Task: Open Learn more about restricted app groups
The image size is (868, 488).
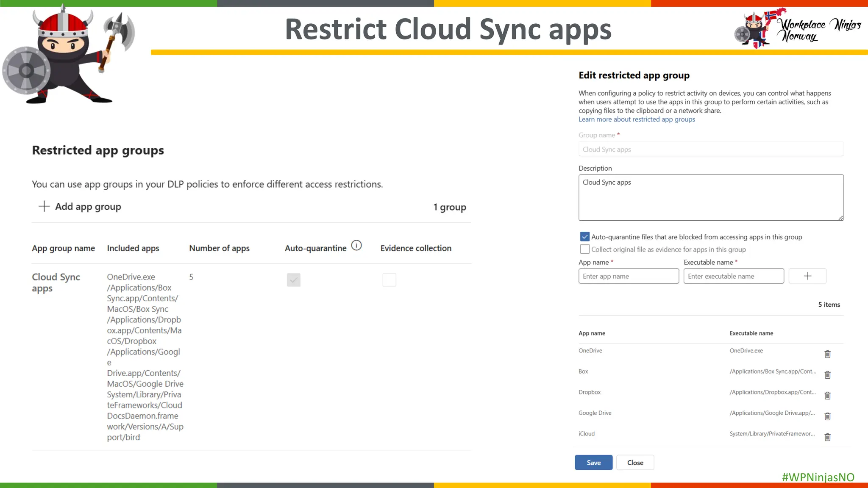Action: click(x=637, y=119)
